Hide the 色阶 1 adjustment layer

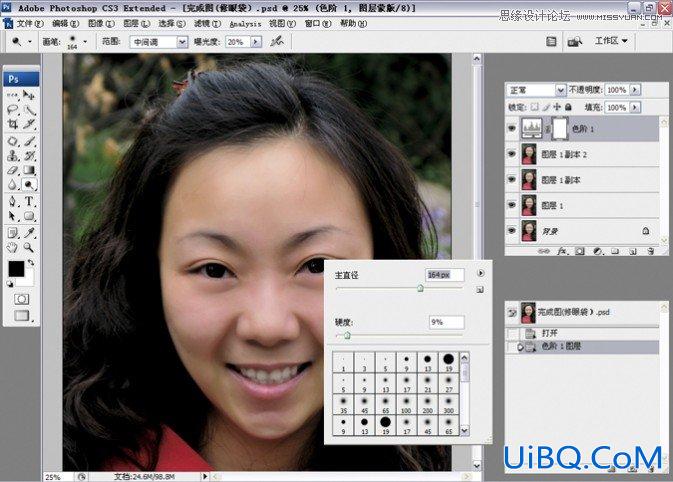512,128
